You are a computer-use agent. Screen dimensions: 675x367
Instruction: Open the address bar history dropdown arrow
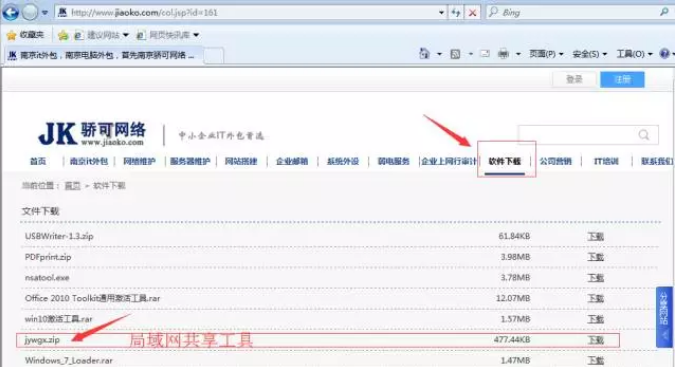441,12
